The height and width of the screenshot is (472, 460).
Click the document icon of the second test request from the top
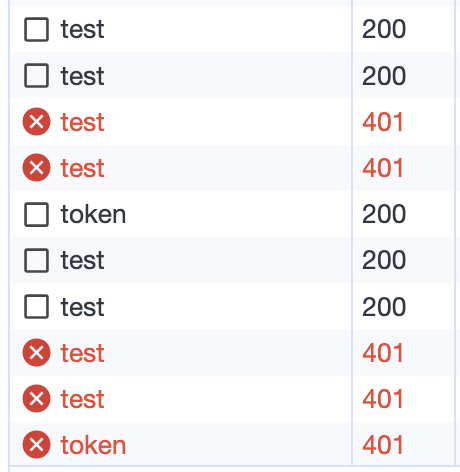[x=37, y=75]
